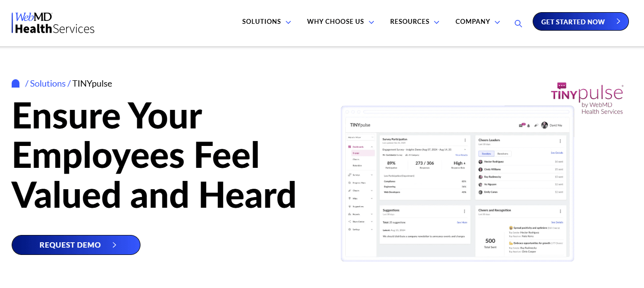
Task: Click Web Developers row in low participation list
Action: point(424,192)
